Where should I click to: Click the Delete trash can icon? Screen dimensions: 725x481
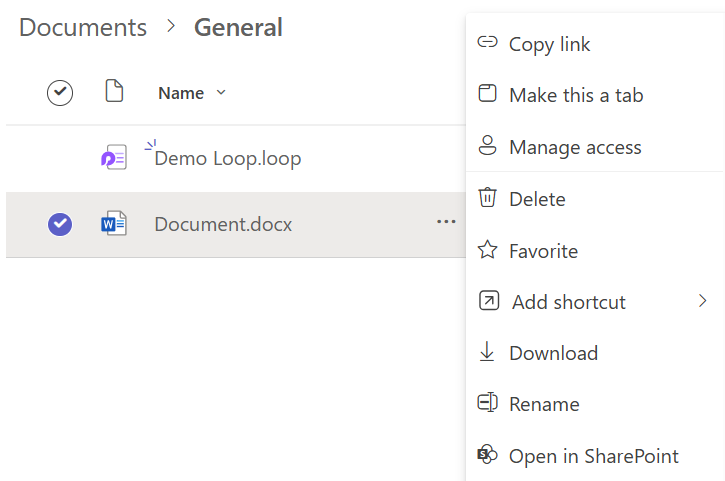(487, 198)
